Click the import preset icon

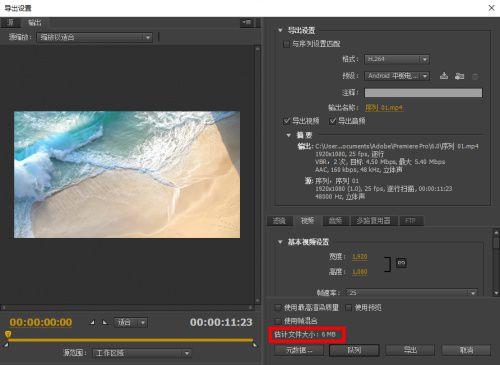click(459, 76)
